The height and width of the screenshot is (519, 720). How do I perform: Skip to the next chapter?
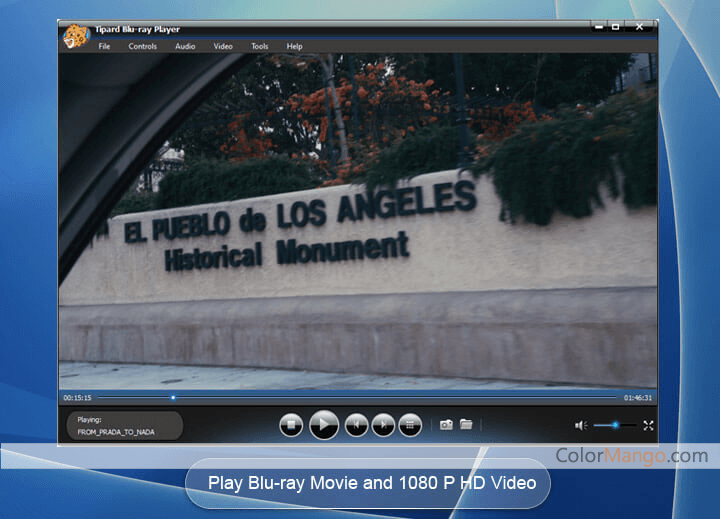click(x=383, y=425)
